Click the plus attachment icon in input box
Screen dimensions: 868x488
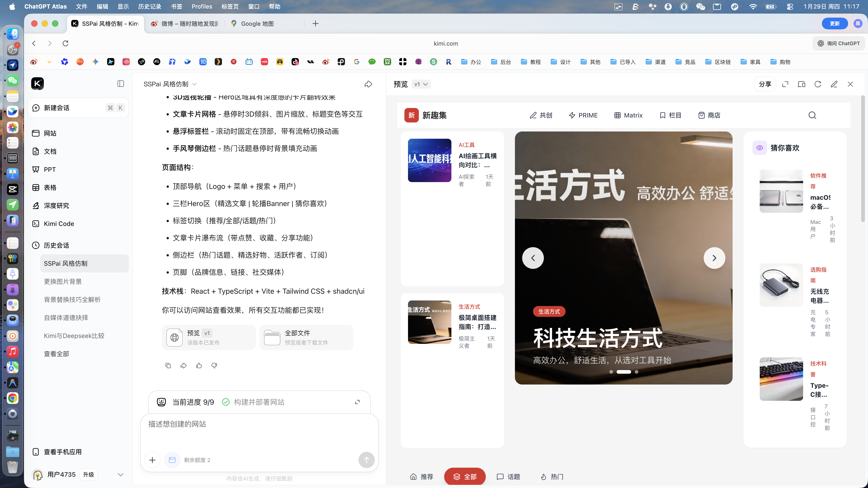point(152,460)
